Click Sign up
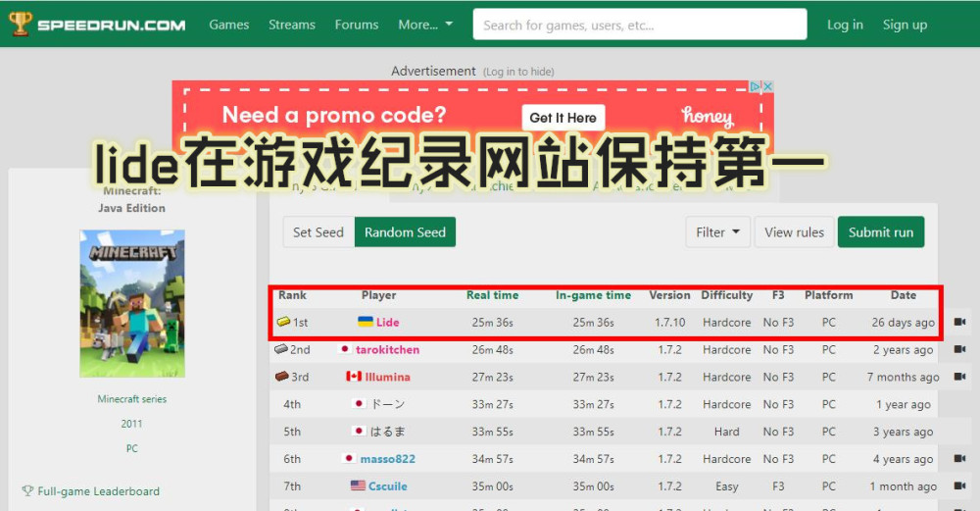The image size is (980, 511). [905, 26]
